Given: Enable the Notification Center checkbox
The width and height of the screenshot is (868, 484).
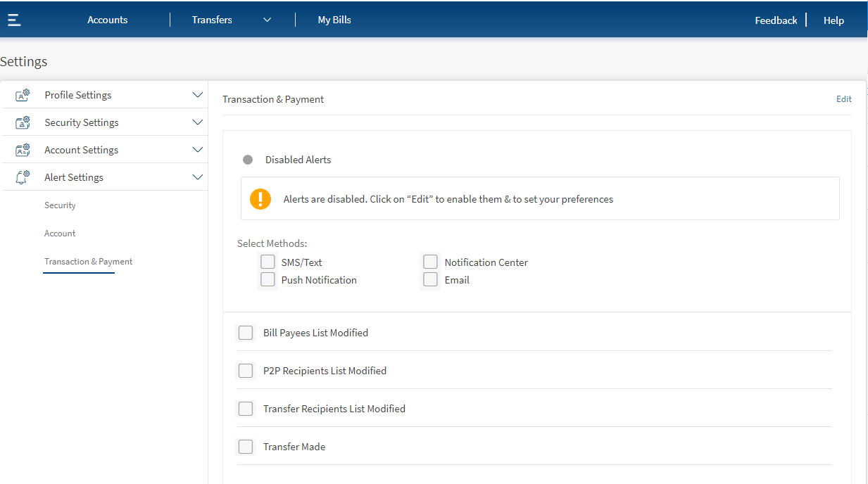Looking at the screenshot, I should coord(430,262).
